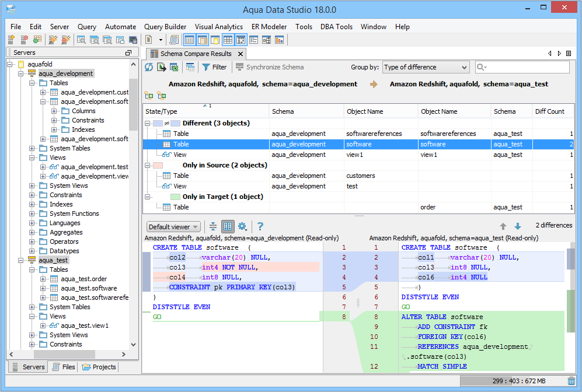Open the DBA Tools menu
The width and height of the screenshot is (582, 392).
(x=336, y=27)
